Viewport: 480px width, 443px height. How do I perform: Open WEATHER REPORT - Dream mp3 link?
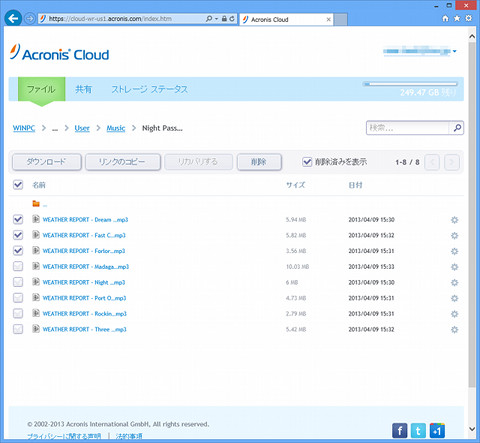(85, 220)
